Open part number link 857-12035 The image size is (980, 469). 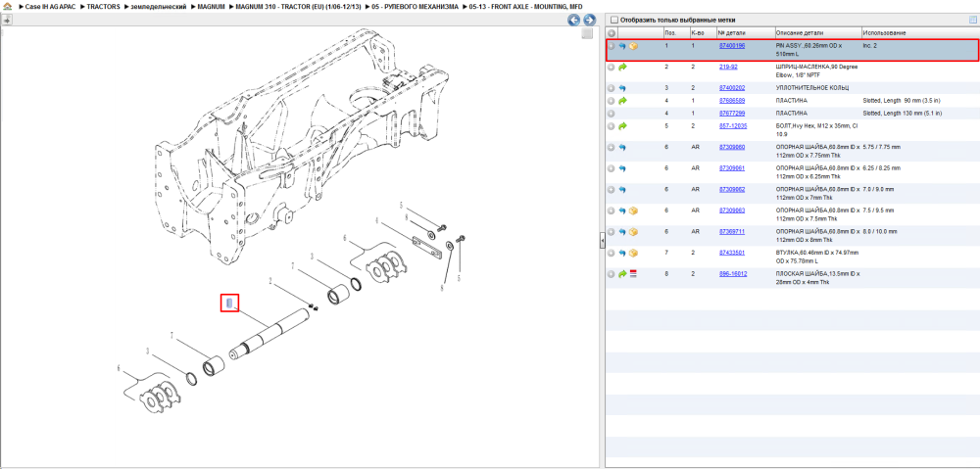click(732, 125)
